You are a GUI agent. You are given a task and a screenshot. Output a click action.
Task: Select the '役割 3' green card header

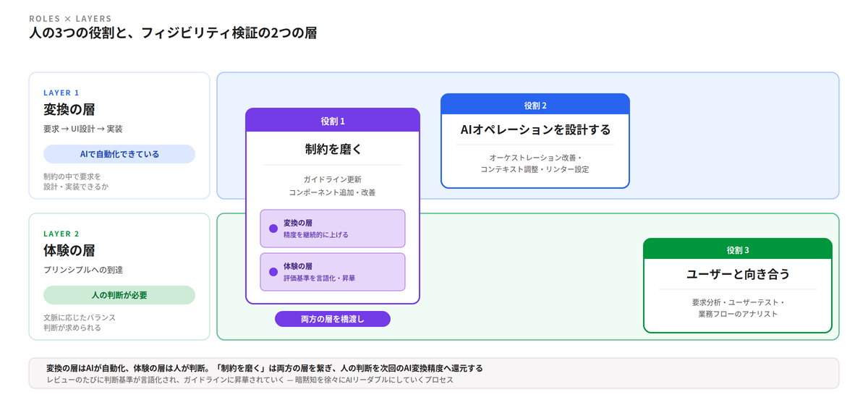tap(738, 250)
